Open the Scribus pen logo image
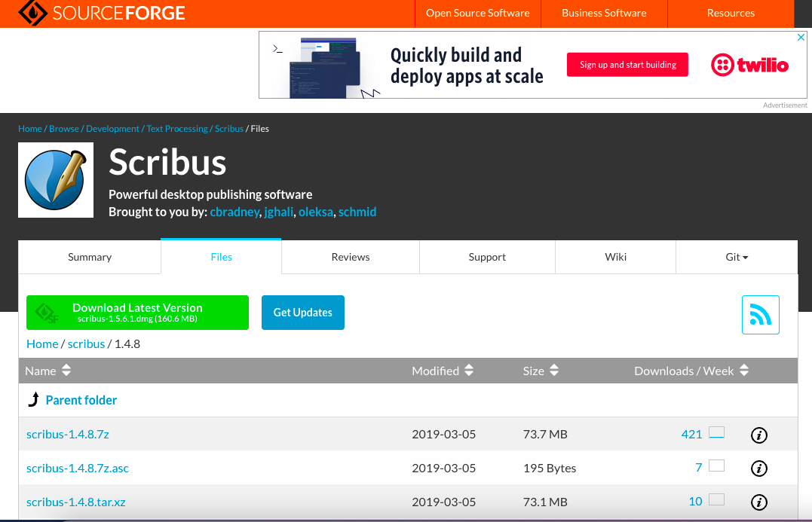Screen dimensions: 812x522 (x=56, y=180)
